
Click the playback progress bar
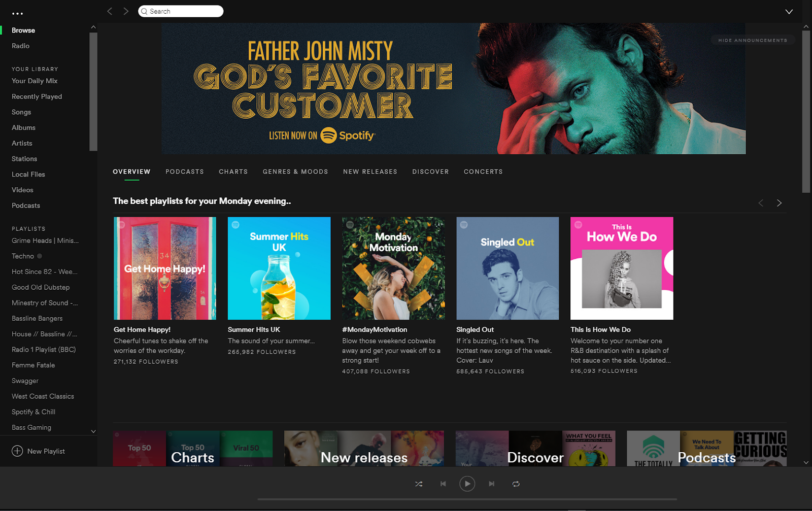[467, 499]
